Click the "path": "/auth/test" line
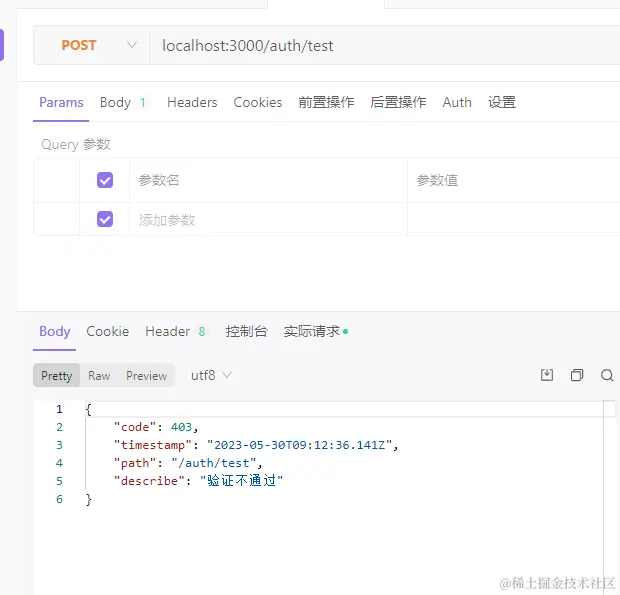The image size is (620, 595). pos(188,463)
